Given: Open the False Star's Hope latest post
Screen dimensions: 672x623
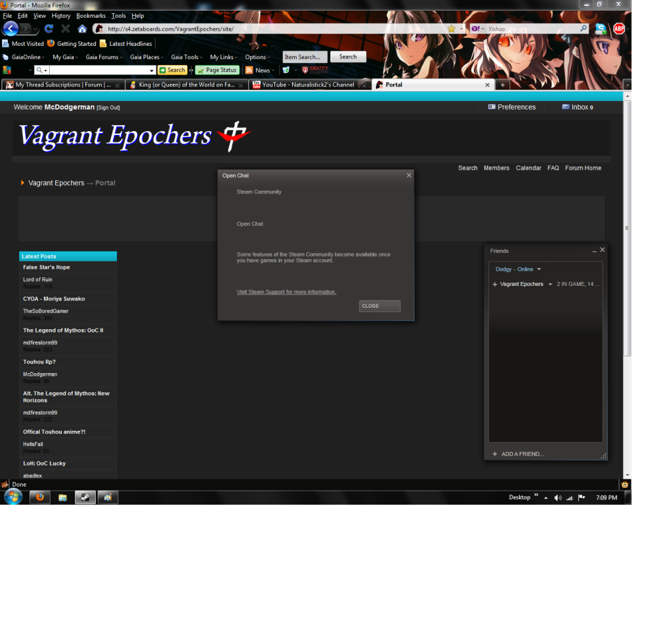Looking at the screenshot, I should [47, 268].
